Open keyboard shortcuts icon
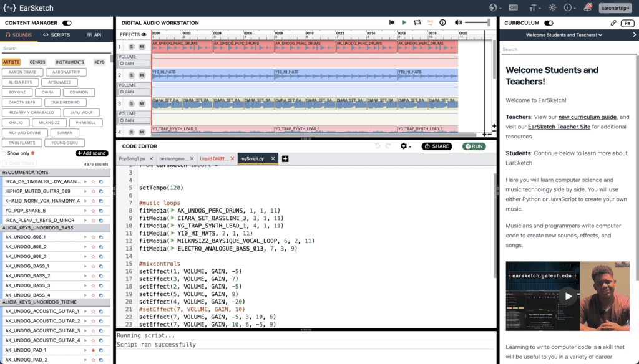The image size is (639, 364). (514, 7)
